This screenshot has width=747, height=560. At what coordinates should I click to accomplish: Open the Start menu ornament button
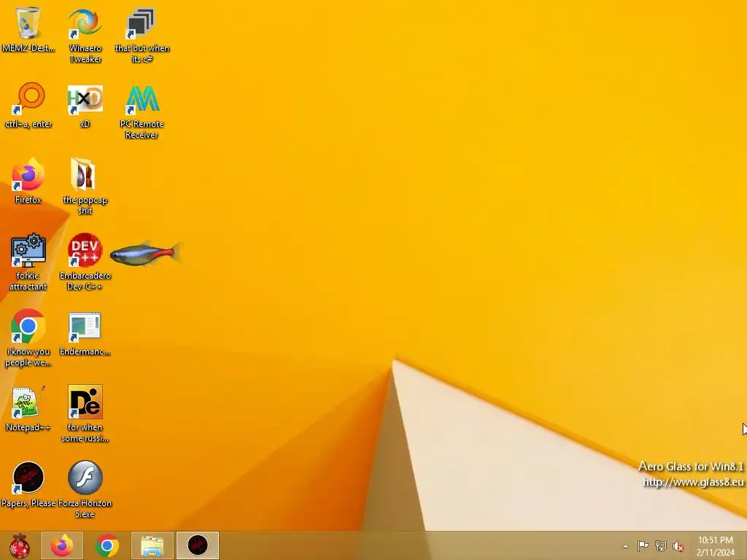(19, 545)
